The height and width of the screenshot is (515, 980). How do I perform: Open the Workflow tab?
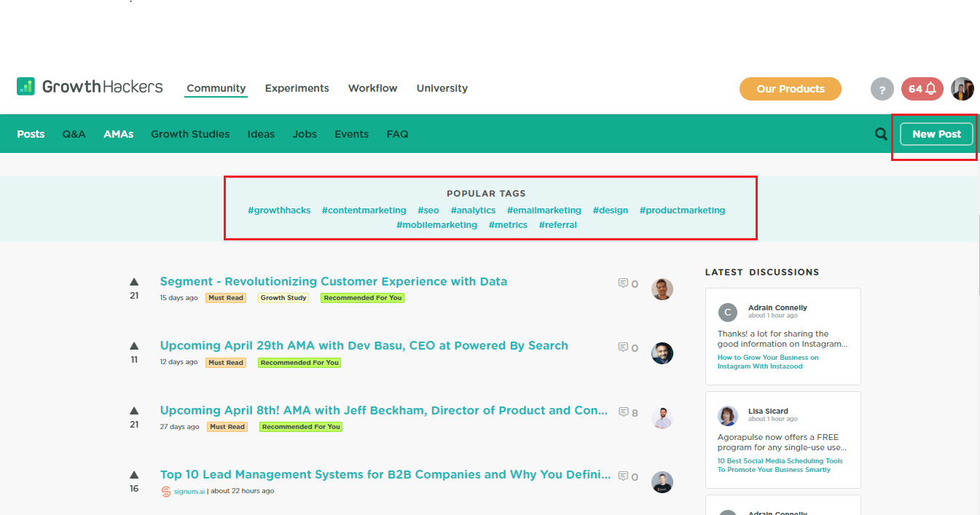[373, 88]
